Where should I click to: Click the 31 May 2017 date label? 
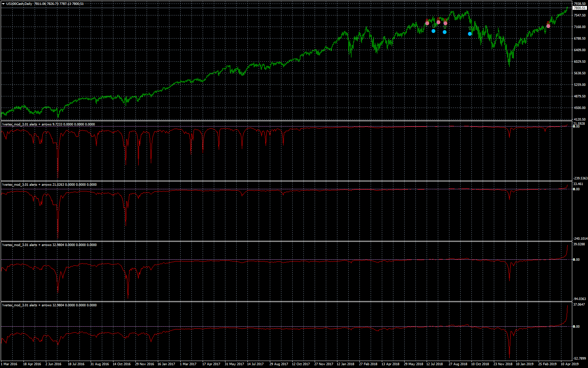click(234, 364)
